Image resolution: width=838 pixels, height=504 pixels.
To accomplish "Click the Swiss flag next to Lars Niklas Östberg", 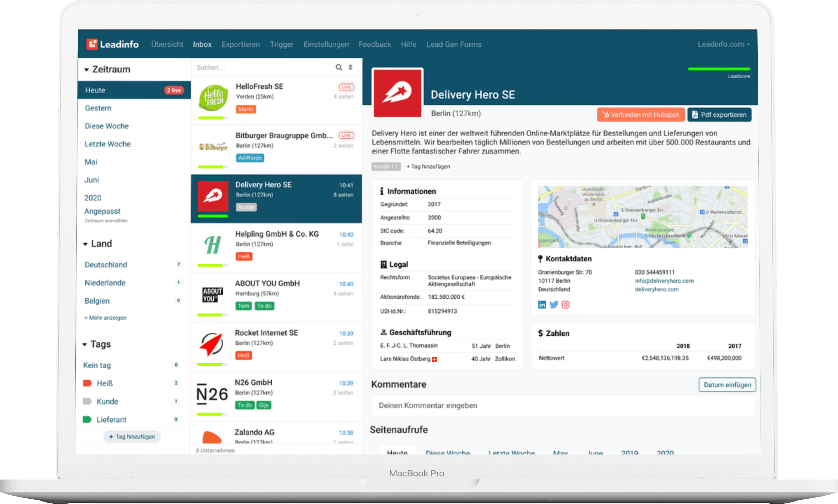I will point(434,359).
